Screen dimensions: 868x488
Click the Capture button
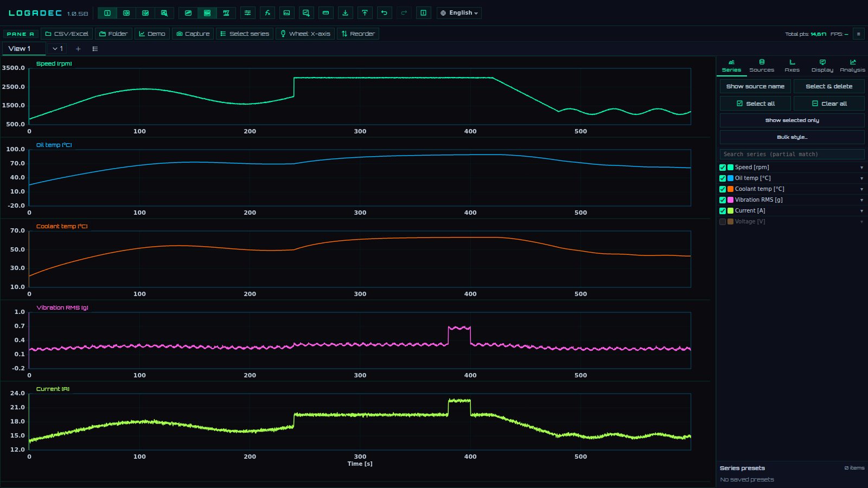point(193,34)
